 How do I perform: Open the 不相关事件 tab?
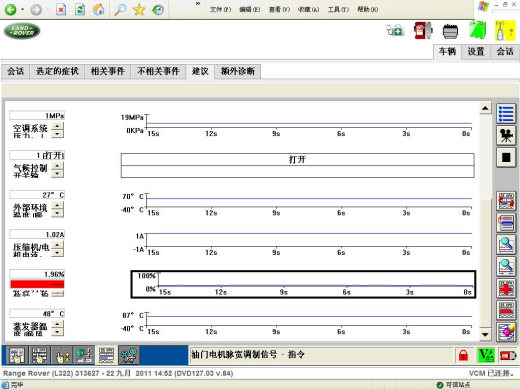point(159,71)
